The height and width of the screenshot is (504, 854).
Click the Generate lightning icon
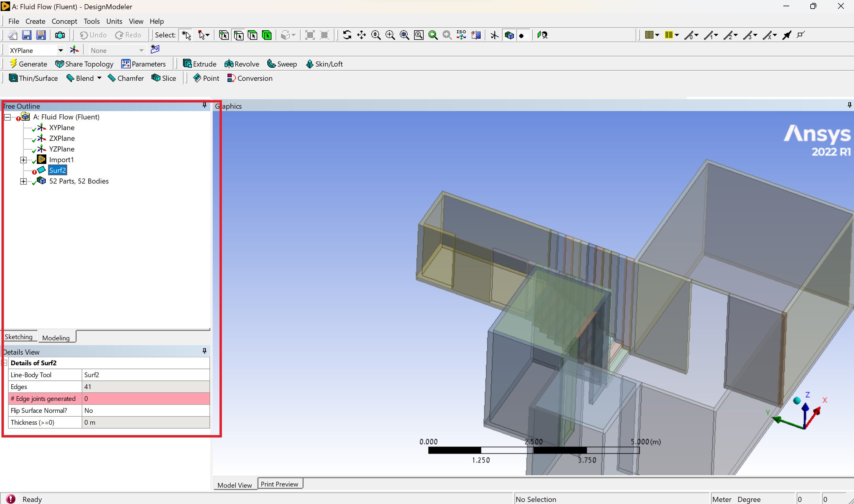(14, 64)
